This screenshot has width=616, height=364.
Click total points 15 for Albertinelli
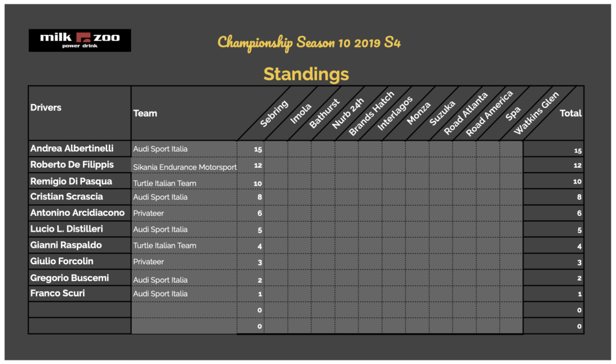click(x=577, y=150)
